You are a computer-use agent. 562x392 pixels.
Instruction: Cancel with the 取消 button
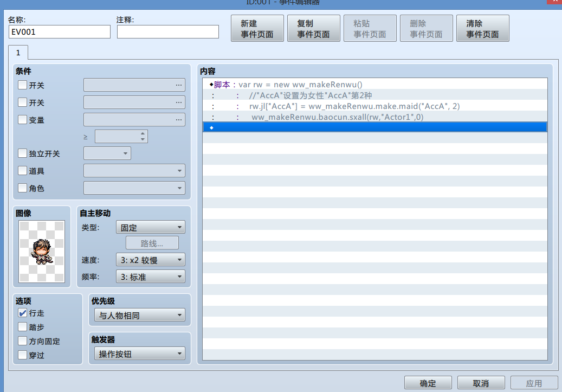pyautogui.click(x=481, y=383)
